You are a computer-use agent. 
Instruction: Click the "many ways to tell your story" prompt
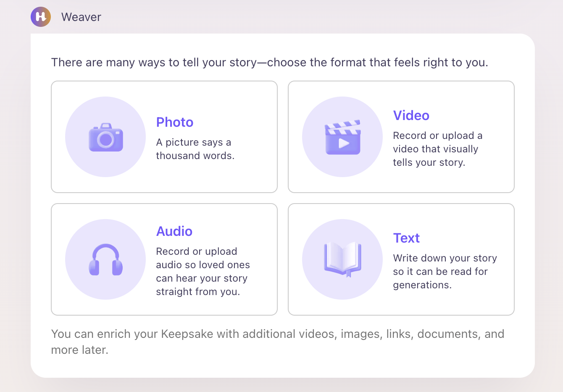coord(269,63)
